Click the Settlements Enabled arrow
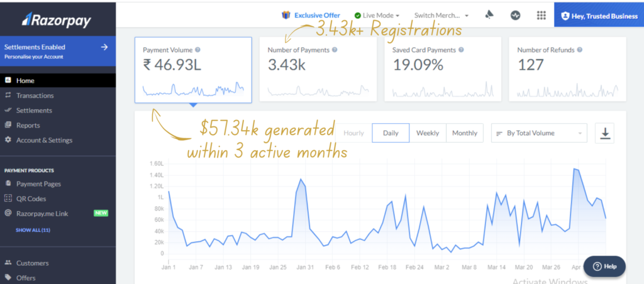 pos(104,46)
